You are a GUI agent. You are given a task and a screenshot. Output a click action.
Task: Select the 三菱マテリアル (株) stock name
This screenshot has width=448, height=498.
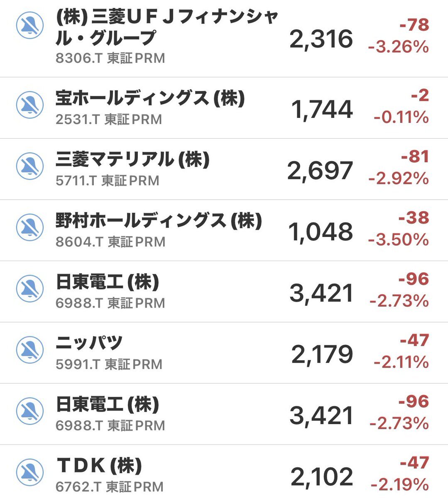132,159
